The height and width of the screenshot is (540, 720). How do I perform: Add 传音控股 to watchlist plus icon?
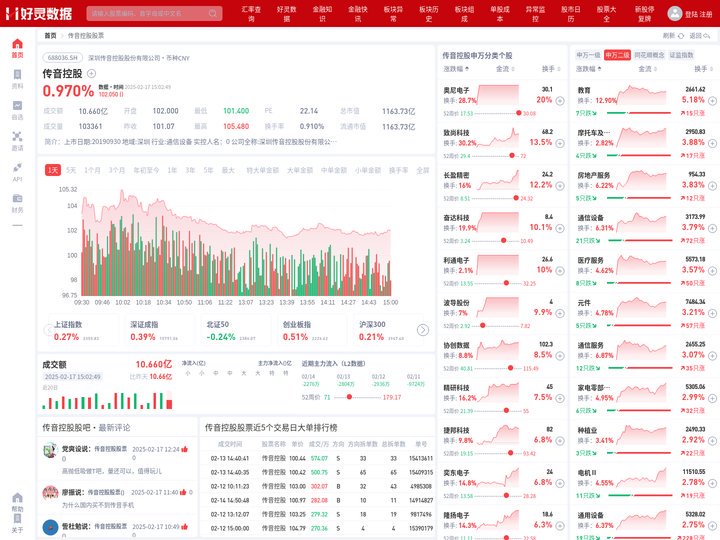91,73
